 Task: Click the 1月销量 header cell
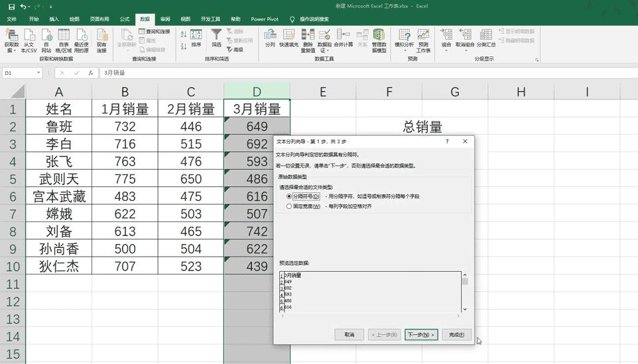click(x=125, y=109)
